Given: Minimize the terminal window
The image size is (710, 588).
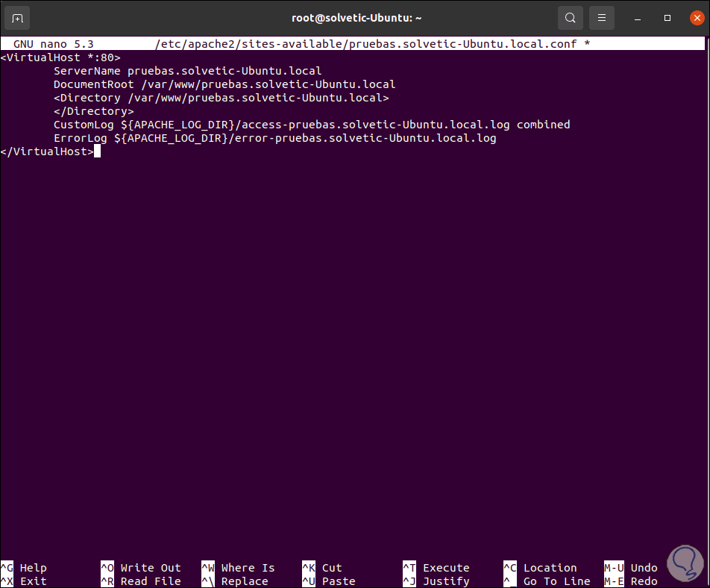Looking at the screenshot, I should (638, 18).
